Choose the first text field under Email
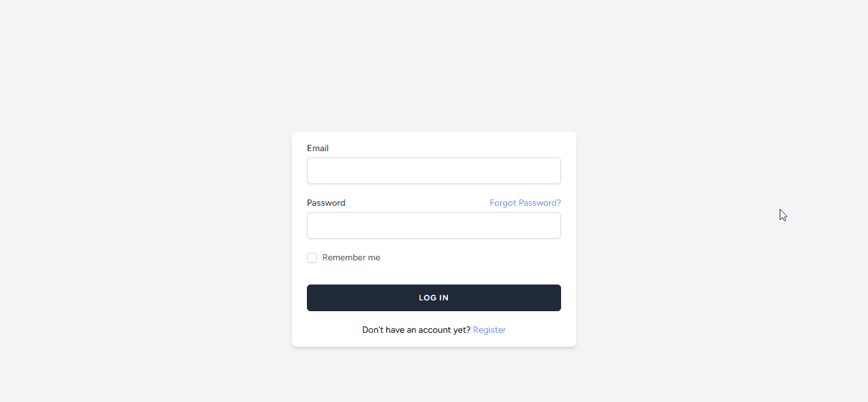This screenshot has width=868, height=402. (434, 171)
